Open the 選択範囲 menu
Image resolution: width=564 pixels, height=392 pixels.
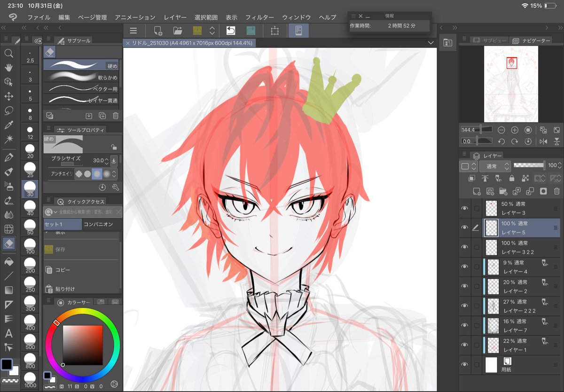coord(206,17)
